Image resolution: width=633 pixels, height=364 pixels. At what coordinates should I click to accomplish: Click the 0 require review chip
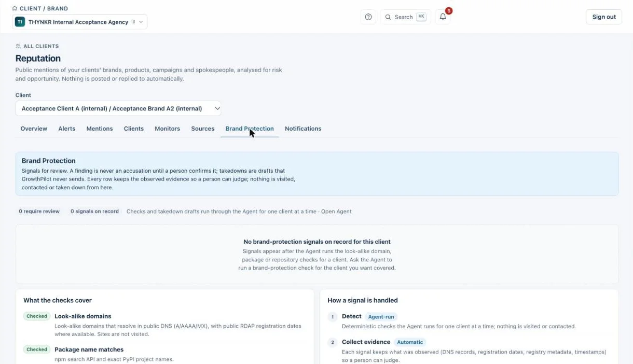[x=39, y=212]
